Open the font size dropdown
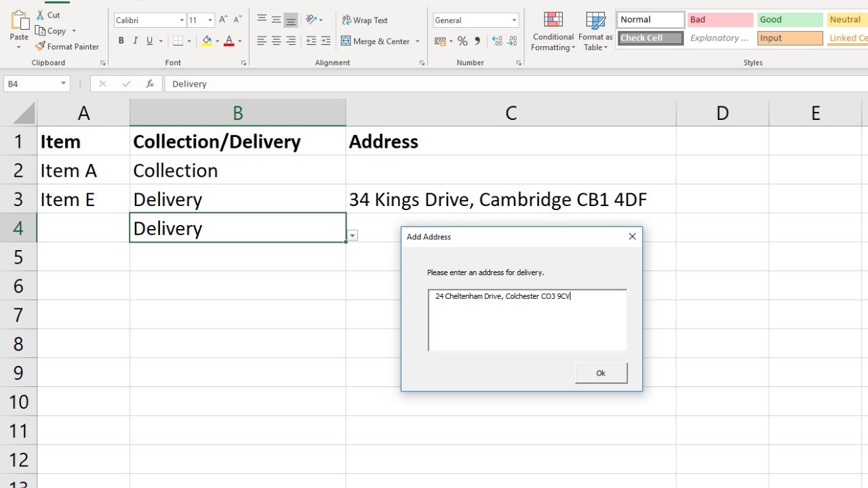 [210, 20]
